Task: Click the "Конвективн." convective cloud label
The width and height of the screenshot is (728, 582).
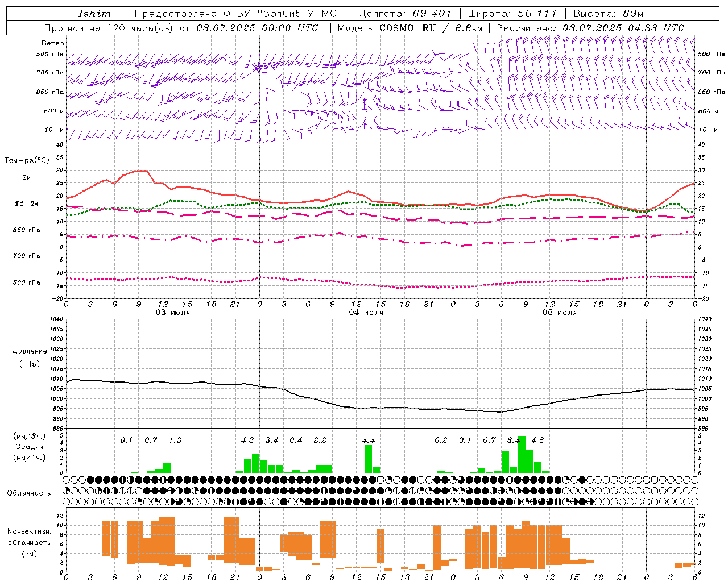Action: (x=29, y=531)
